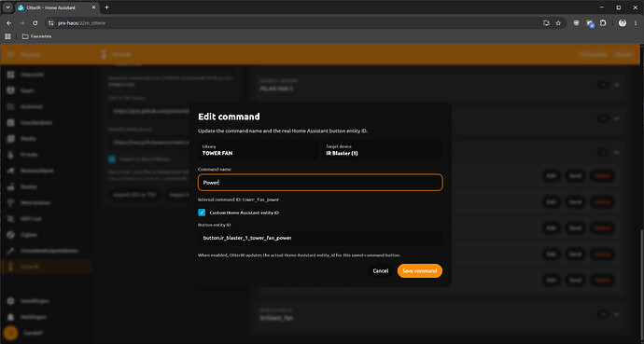Image resolution: width=644 pixels, height=344 pixels.
Task: Open the Extensions puzzle icon
Action: tap(603, 23)
